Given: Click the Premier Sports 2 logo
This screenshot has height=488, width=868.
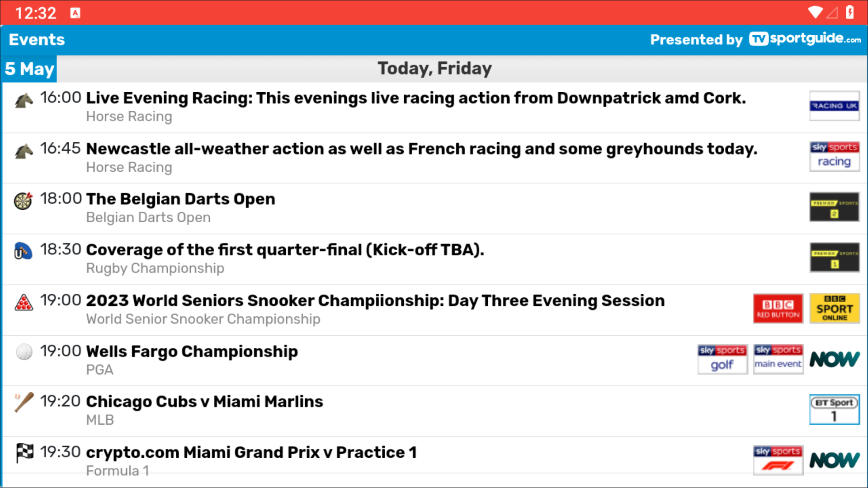Looking at the screenshot, I should (x=834, y=207).
